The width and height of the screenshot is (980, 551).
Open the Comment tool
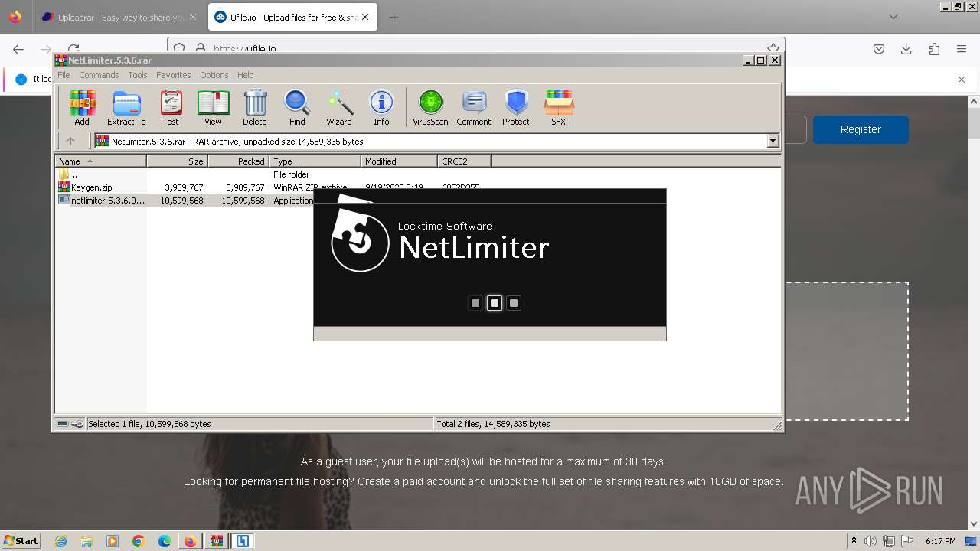pos(474,108)
